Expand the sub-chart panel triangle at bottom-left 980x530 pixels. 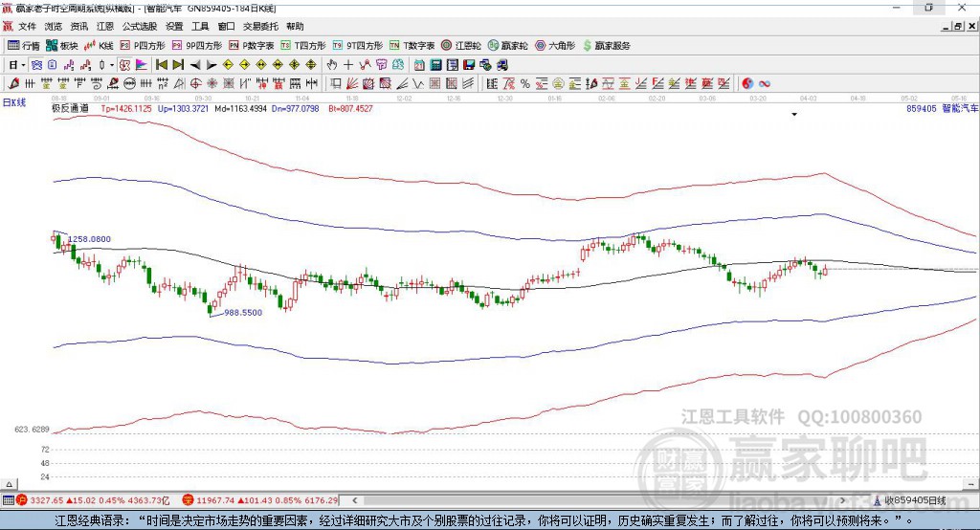tap(9, 484)
